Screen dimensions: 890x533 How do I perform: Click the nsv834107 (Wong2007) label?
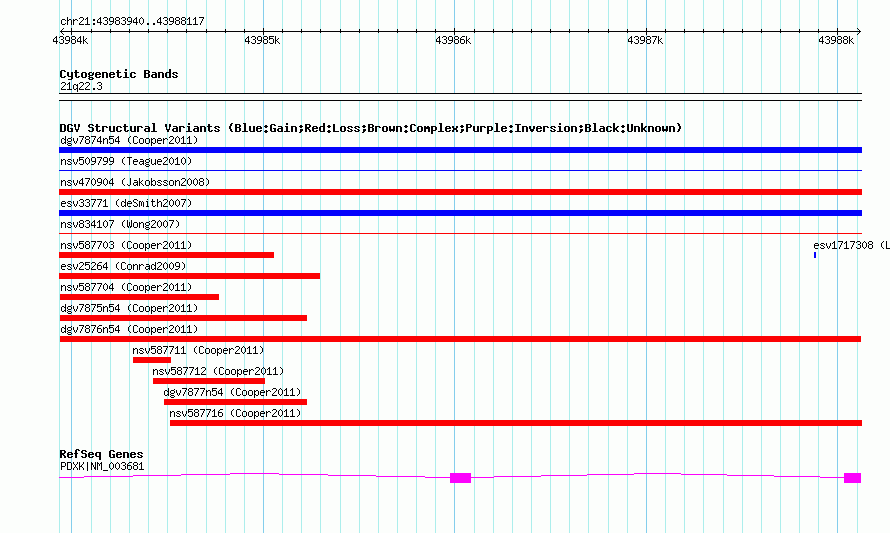120,224
